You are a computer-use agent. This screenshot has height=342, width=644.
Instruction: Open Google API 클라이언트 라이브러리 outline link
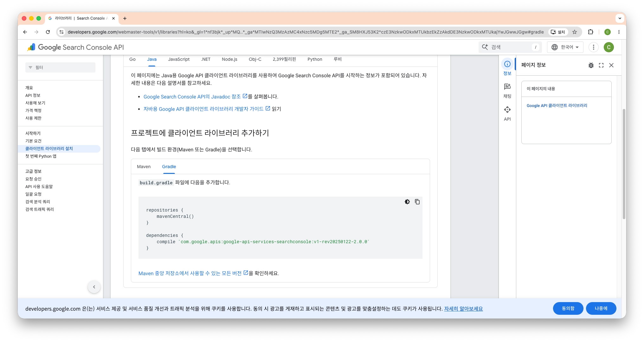click(x=557, y=105)
